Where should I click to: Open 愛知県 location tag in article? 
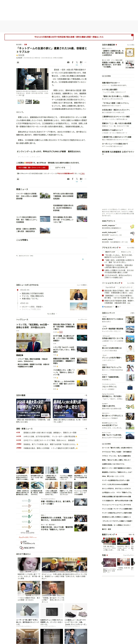coord(57,70)
